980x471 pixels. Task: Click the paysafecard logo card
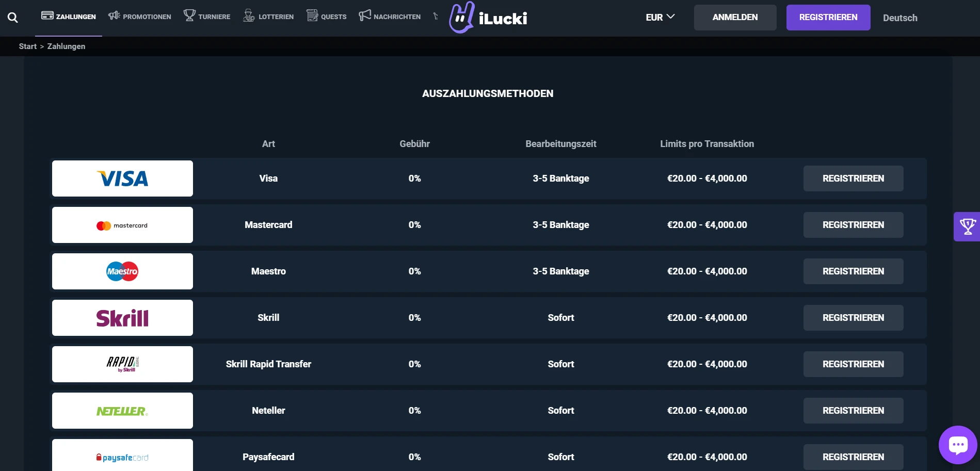click(x=122, y=455)
